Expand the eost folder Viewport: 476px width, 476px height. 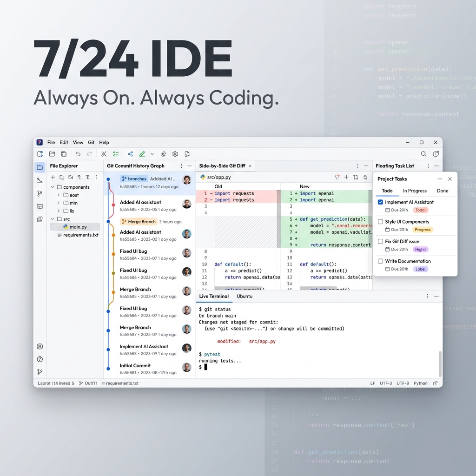(x=59, y=195)
